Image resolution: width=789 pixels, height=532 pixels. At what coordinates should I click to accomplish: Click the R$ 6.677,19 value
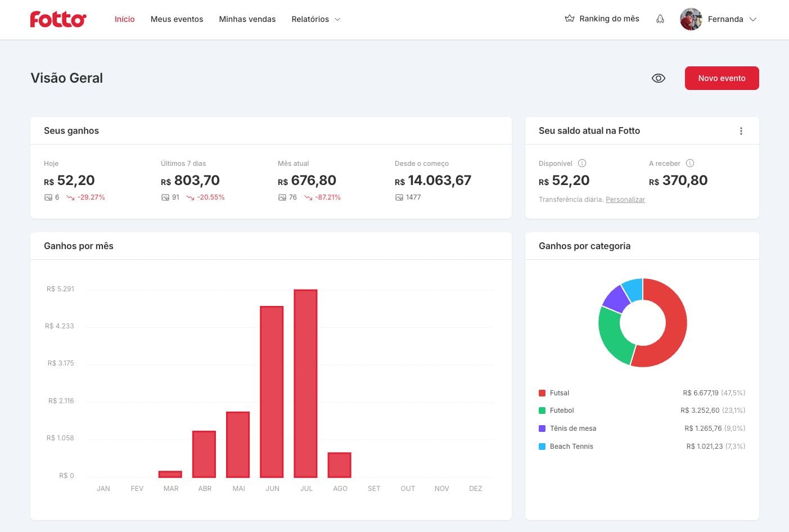pyautogui.click(x=701, y=393)
